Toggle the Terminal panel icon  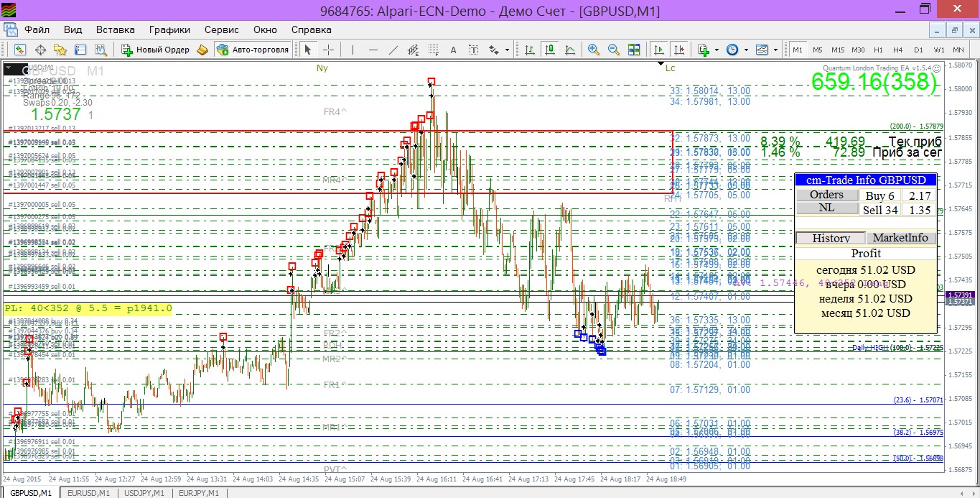(x=80, y=50)
